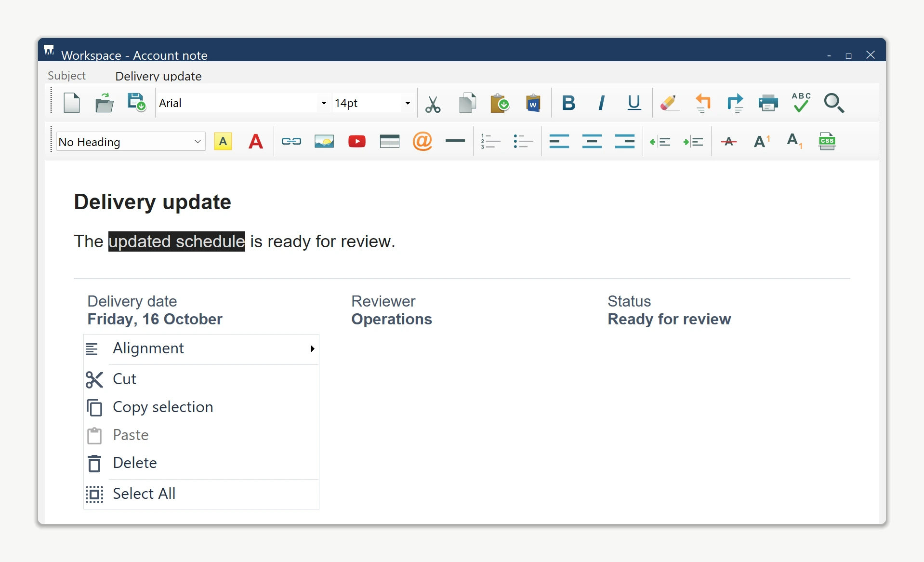The image size is (924, 562).
Task: Pick the yellow text highlight color
Action: 223,141
